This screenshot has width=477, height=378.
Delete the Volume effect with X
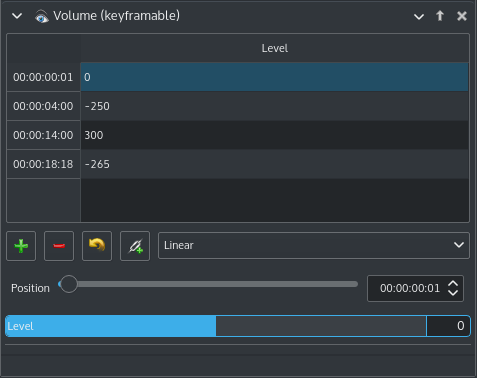(462, 16)
